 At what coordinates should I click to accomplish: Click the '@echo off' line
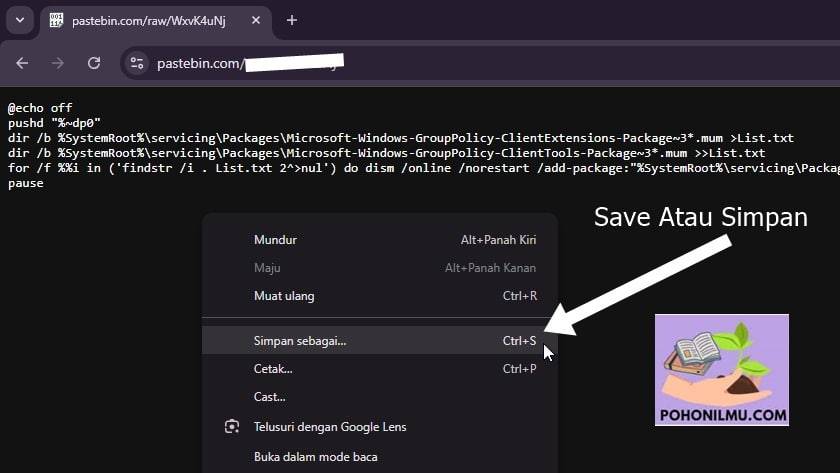[x=40, y=108]
